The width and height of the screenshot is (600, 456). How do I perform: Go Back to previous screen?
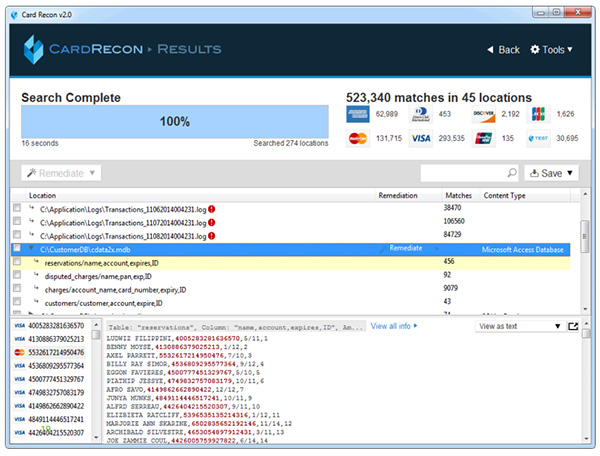[504, 50]
